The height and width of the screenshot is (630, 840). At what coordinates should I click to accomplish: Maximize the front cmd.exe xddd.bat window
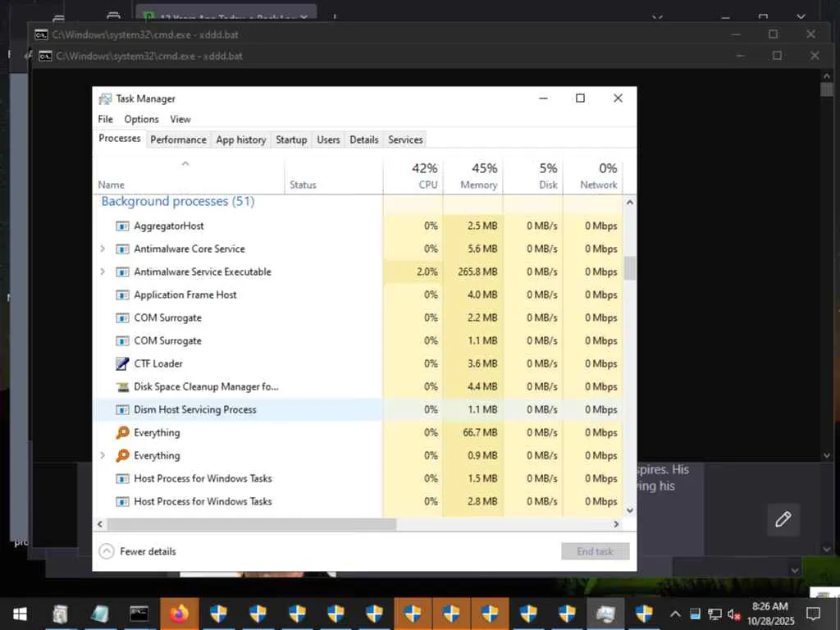777,56
